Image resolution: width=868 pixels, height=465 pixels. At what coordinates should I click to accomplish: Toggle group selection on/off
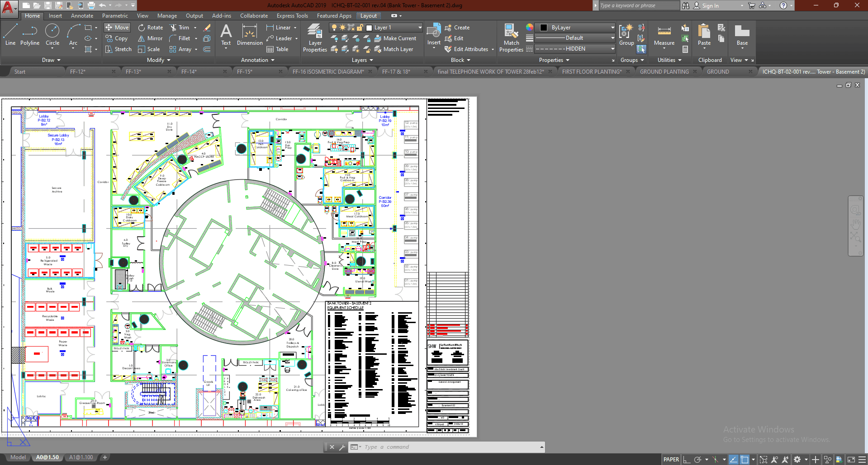(641, 49)
